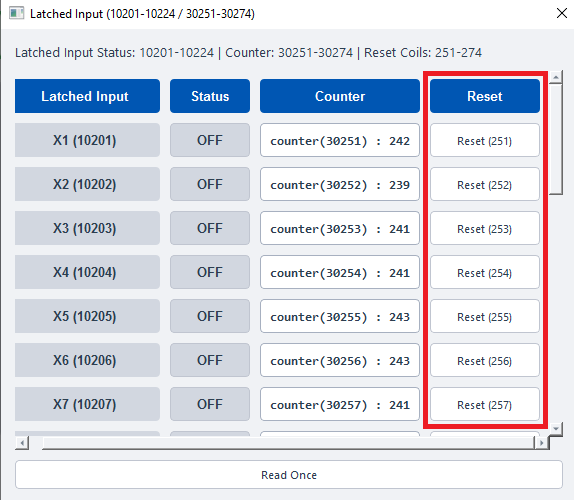Click the horizontal scrollbar left arrow
574x500 pixels.
point(22,443)
